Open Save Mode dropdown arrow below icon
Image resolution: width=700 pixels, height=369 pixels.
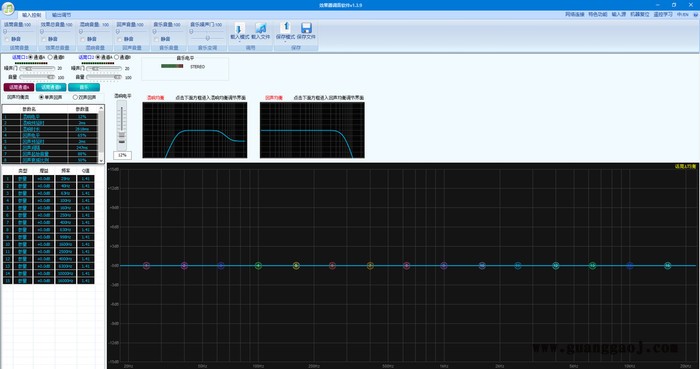[x=286, y=41]
